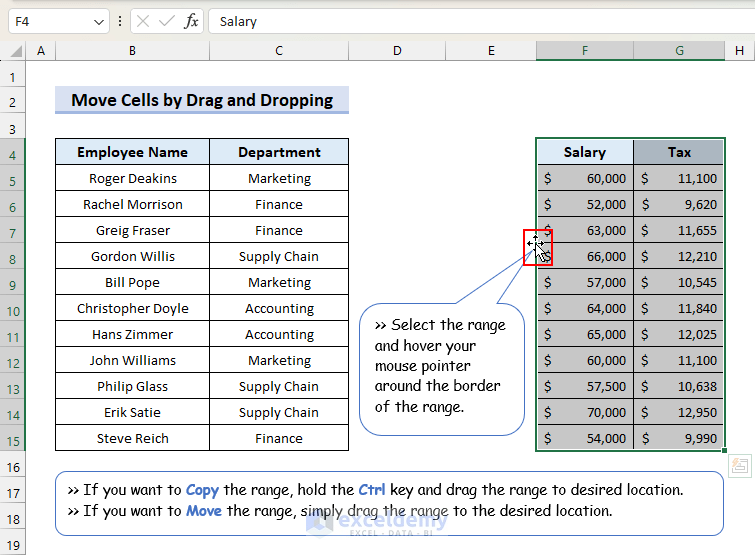The image size is (755, 555).
Task: Select the column B header
Action: pyautogui.click(x=132, y=51)
